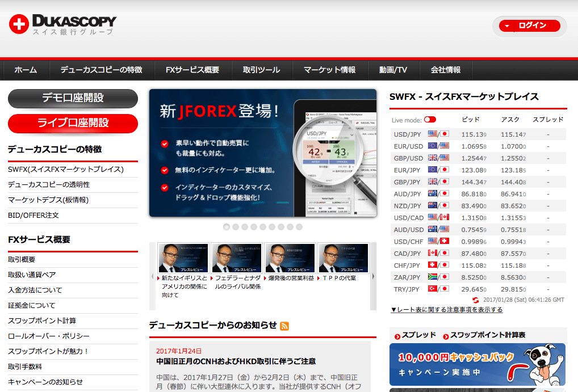578x392 pixels.
Task: Click the GBP/USD flag pair icon
Action: point(438,158)
